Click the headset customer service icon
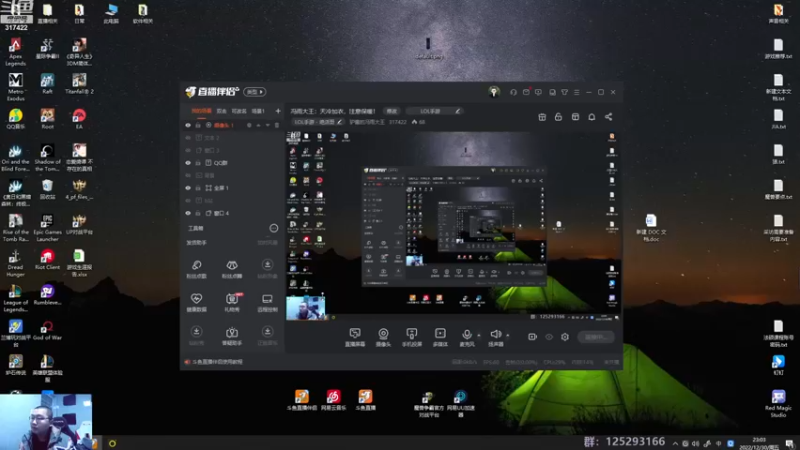 pyautogui.click(x=513, y=92)
